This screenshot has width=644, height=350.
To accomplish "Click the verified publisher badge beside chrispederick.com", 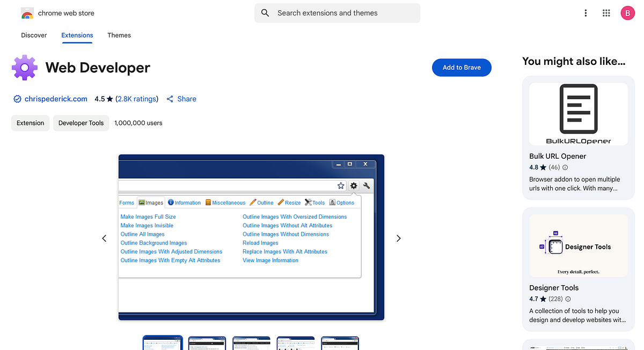I will (x=17, y=99).
